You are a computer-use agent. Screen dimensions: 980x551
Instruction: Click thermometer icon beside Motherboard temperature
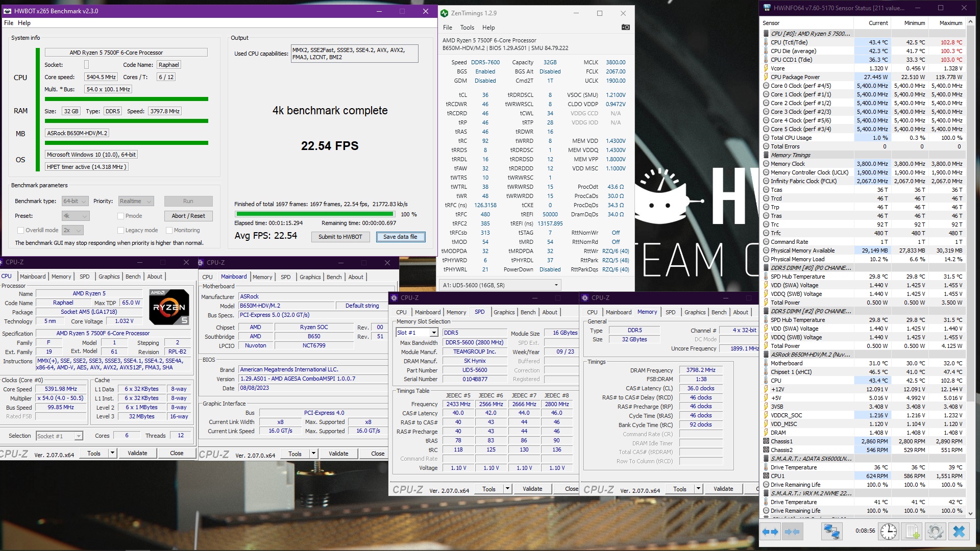766,363
